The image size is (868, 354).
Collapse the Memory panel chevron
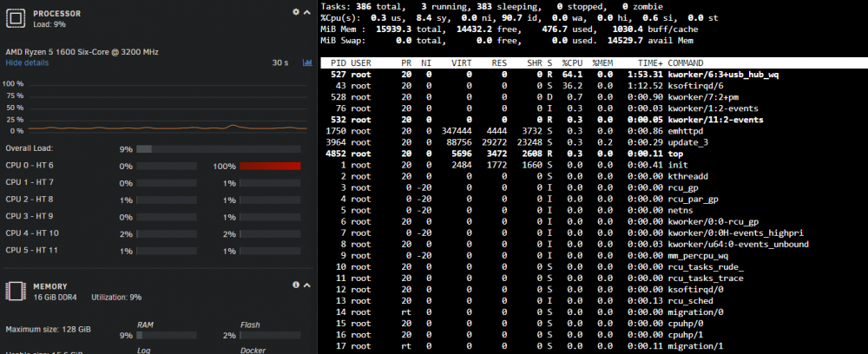pyautogui.click(x=306, y=285)
